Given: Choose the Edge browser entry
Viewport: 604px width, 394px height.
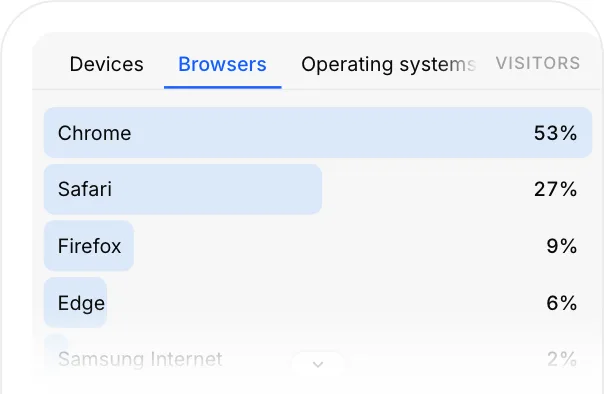Looking at the screenshot, I should pos(81,303).
